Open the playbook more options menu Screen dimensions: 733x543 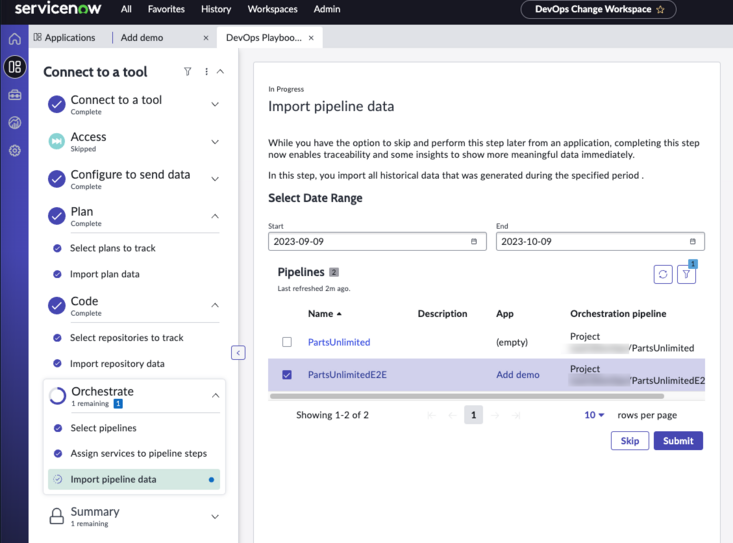(206, 71)
